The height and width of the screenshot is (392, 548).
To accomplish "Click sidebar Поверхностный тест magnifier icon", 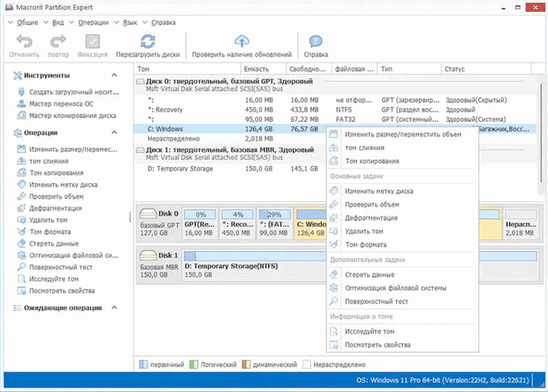I will pos(21,267).
